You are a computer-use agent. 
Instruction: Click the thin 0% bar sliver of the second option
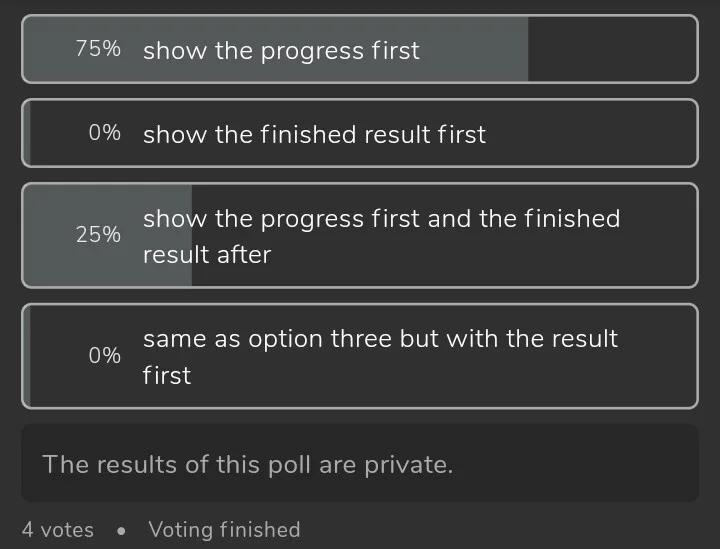[27, 133]
